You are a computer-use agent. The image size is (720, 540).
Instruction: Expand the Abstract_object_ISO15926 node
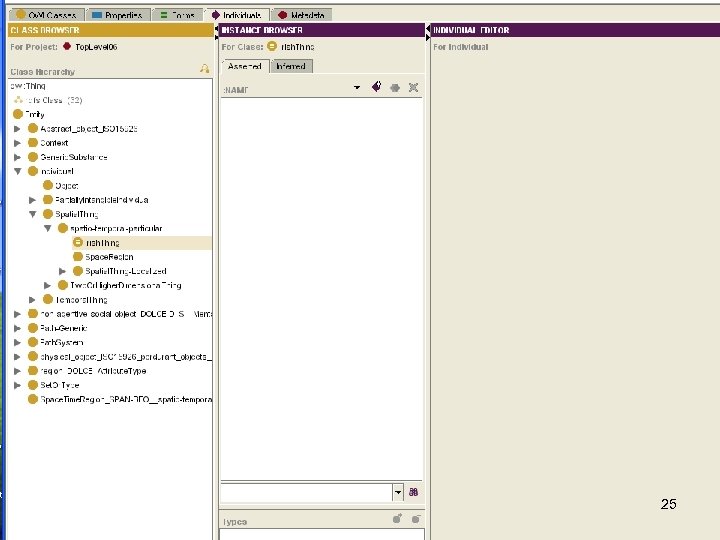[17, 129]
